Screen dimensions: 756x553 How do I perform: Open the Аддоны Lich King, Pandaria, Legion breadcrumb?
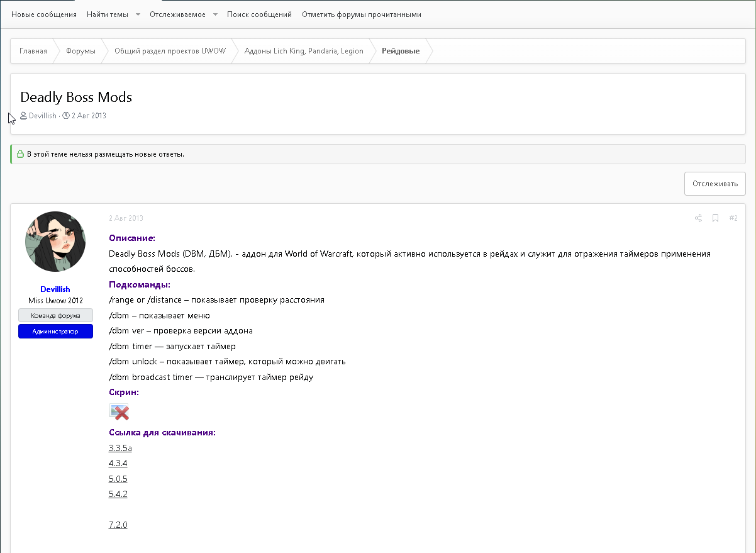[x=304, y=51]
